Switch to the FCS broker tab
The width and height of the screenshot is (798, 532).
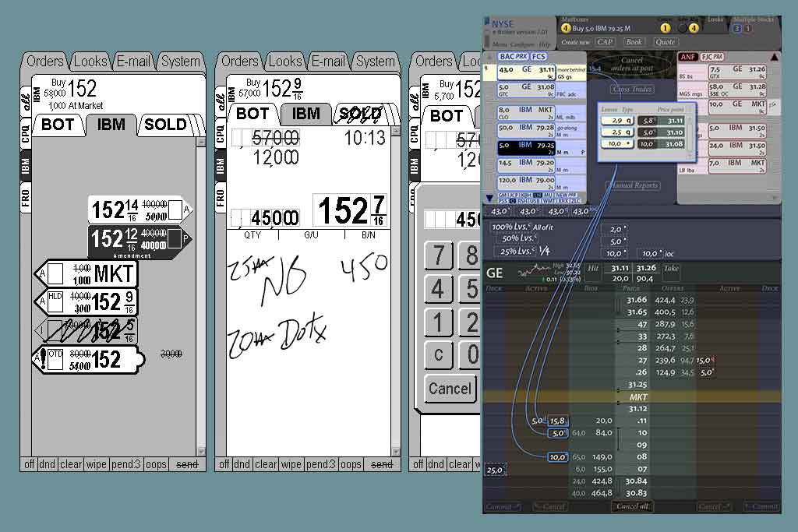[x=538, y=56]
